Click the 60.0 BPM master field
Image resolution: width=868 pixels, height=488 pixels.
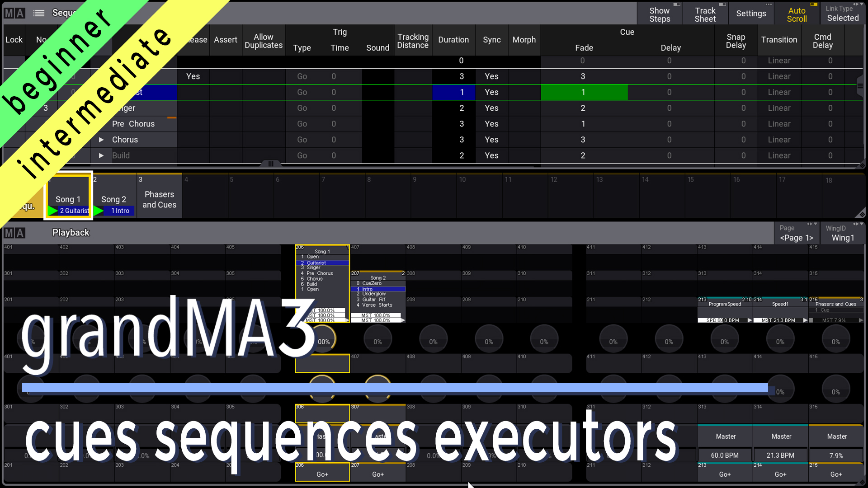(725, 455)
